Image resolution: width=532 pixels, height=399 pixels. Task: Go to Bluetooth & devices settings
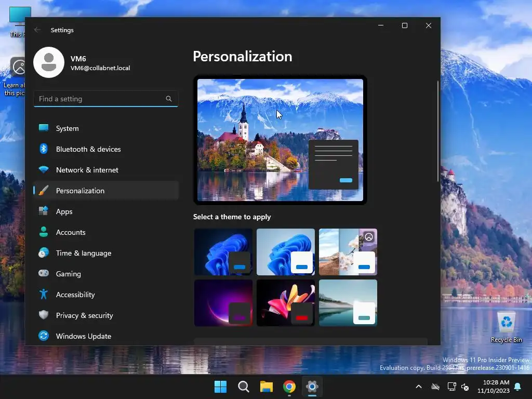[106, 149]
